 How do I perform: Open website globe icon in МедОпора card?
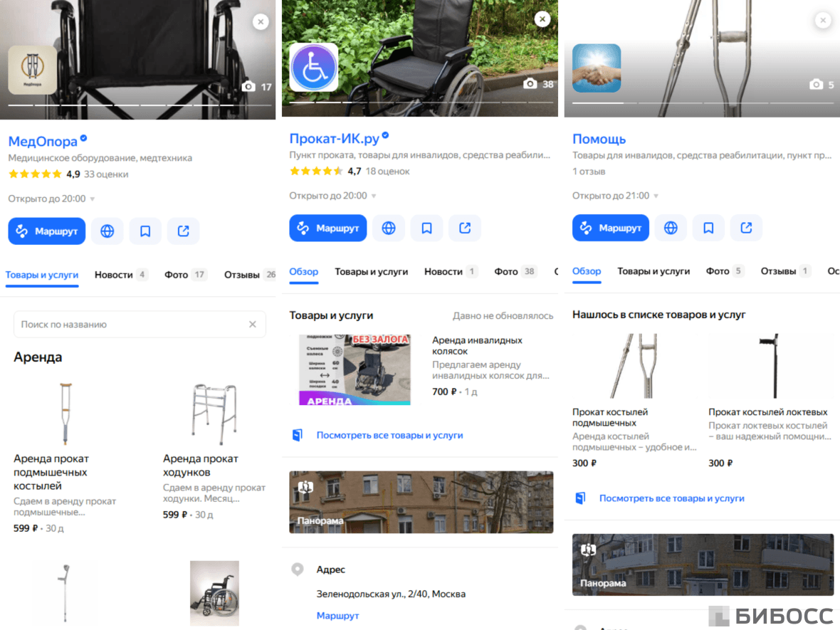(107, 231)
